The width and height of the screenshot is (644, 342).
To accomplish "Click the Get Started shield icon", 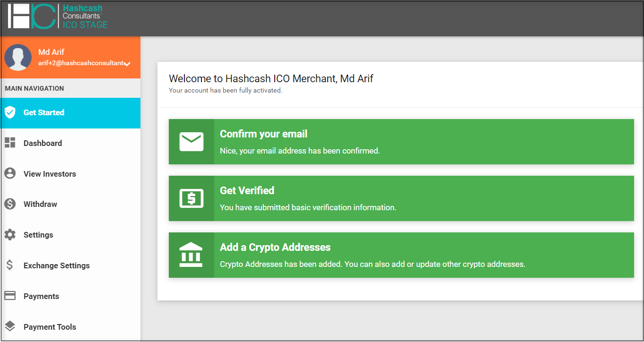I will (10, 112).
